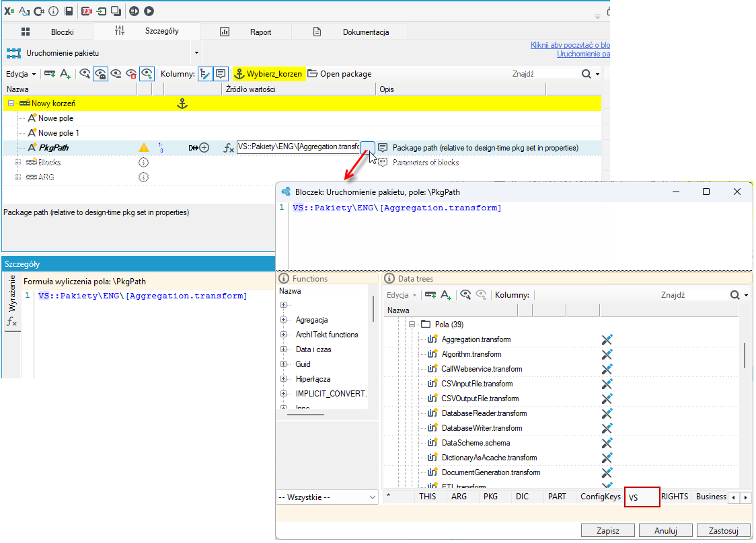Click the search magnifier next to Znajdź
Image resolution: width=756 pixels, height=543 pixels.
click(587, 74)
